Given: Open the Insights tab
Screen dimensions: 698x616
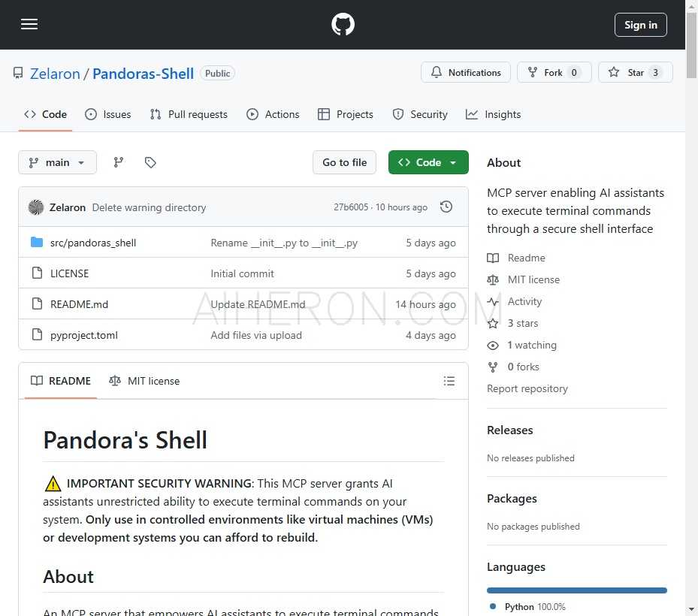Looking at the screenshot, I should coord(493,114).
